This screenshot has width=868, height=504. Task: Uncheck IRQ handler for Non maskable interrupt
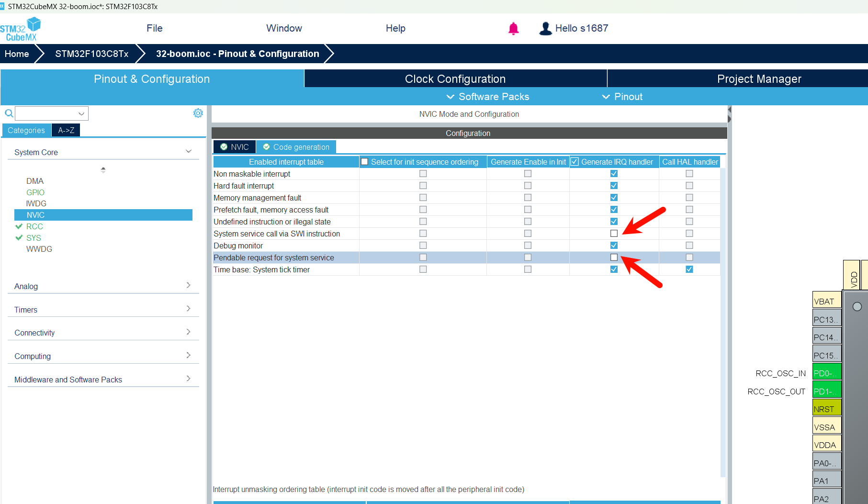click(x=614, y=174)
